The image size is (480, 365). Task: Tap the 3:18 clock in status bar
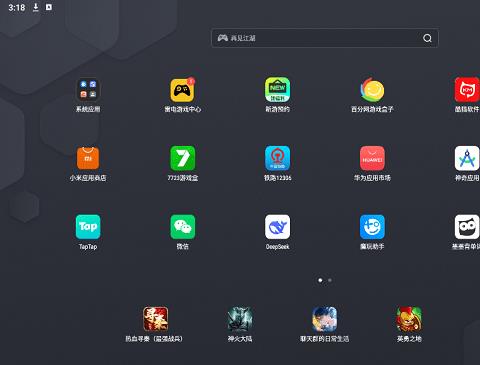17,7
